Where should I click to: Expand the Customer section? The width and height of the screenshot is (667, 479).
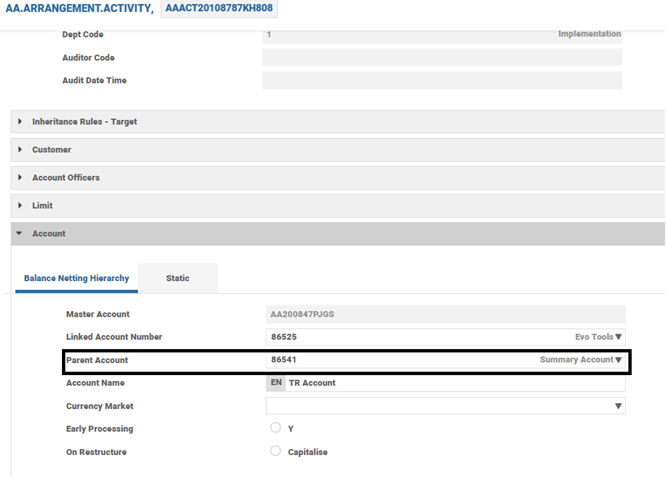(51, 150)
